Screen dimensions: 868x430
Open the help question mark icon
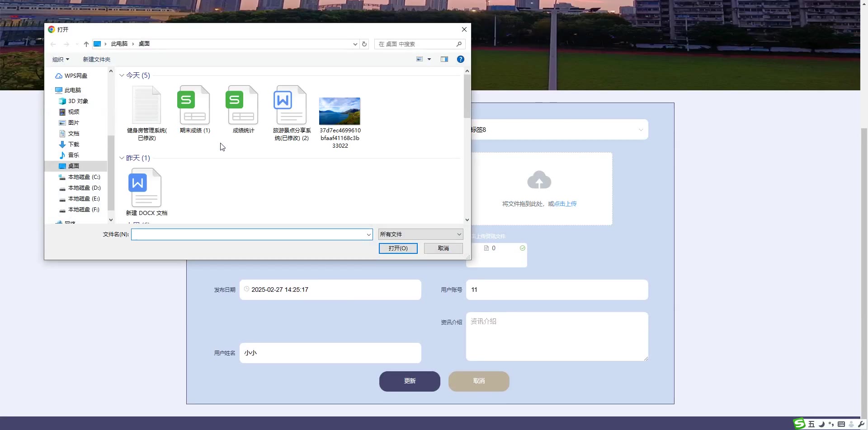coord(460,59)
